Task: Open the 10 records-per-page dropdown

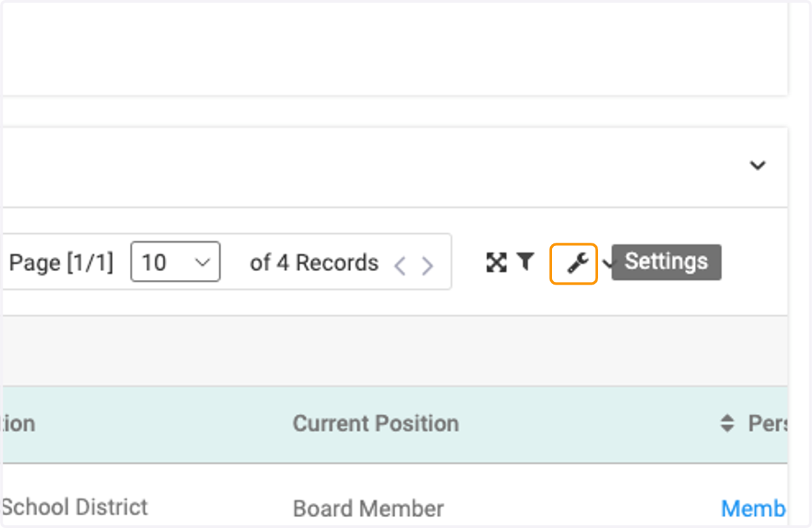Action: click(x=175, y=262)
